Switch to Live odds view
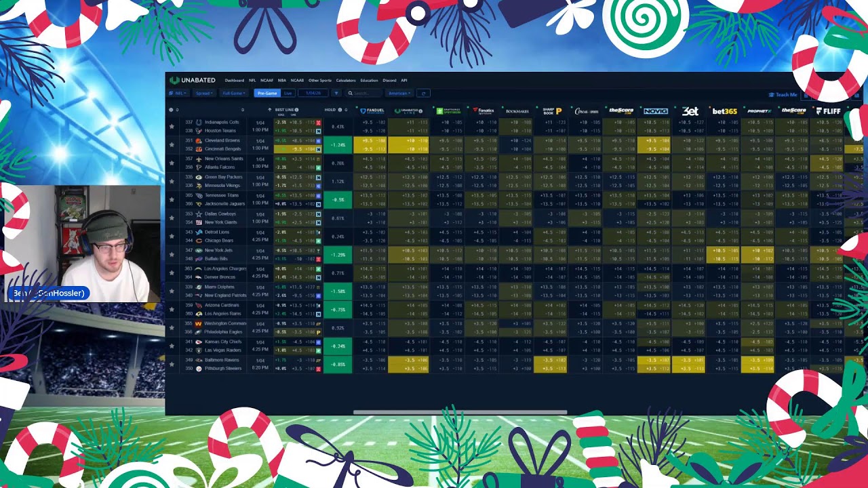868x488 pixels. 288,94
